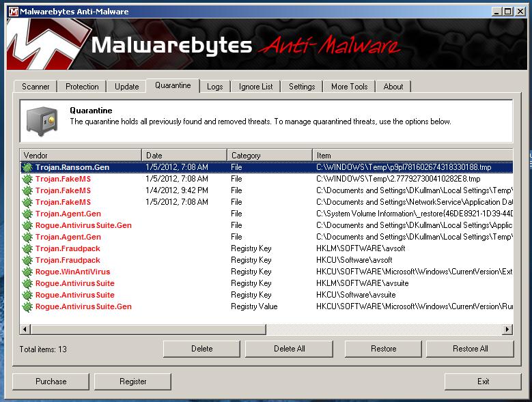The width and height of the screenshot is (532, 402).
Task: Click the quarantine safe icon
Action: [x=42, y=121]
